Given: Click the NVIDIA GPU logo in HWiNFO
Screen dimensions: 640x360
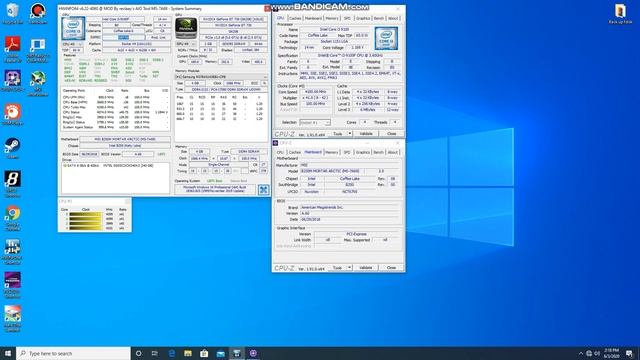Looking at the screenshot, I should coord(186,28).
